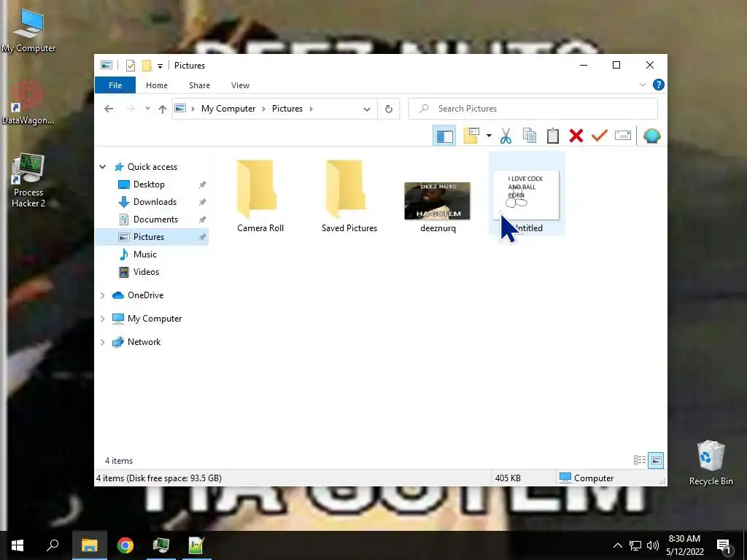The height and width of the screenshot is (560, 747).
Task: Go forward with the Forward arrow
Action: pyautogui.click(x=130, y=109)
